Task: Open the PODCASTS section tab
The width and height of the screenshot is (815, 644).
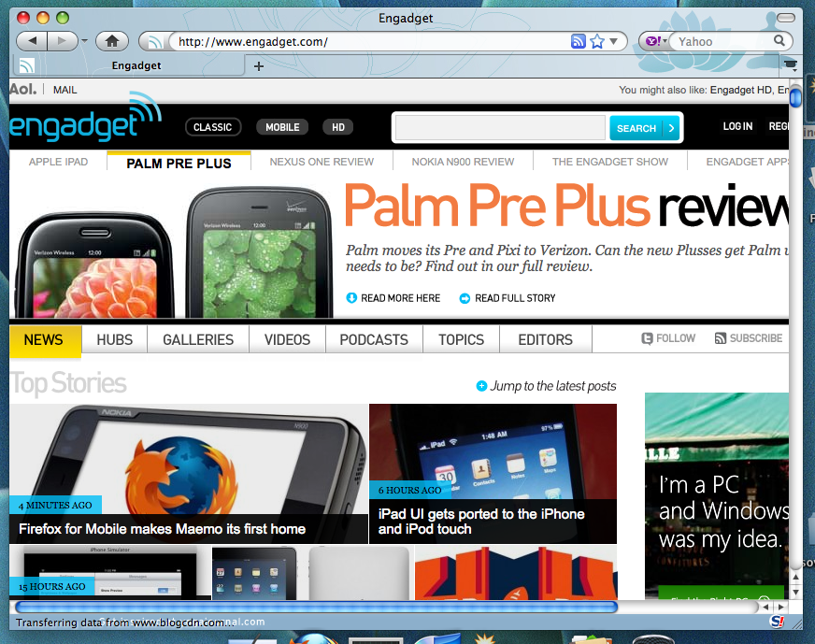Action: click(x=374, y=340)
